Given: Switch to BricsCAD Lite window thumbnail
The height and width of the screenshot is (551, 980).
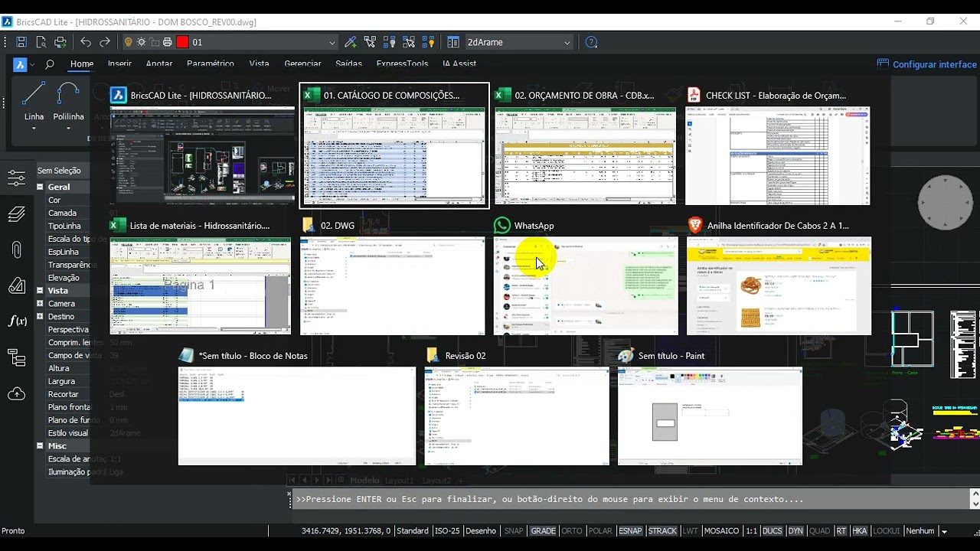Looking at the screenshot, I should pyautogui.click(x=202, y=145).
